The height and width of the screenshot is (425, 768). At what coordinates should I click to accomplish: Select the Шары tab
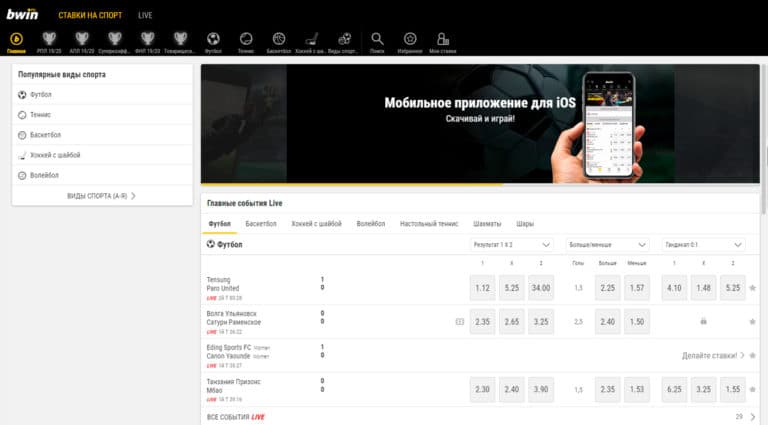click(x=525, y=224)
